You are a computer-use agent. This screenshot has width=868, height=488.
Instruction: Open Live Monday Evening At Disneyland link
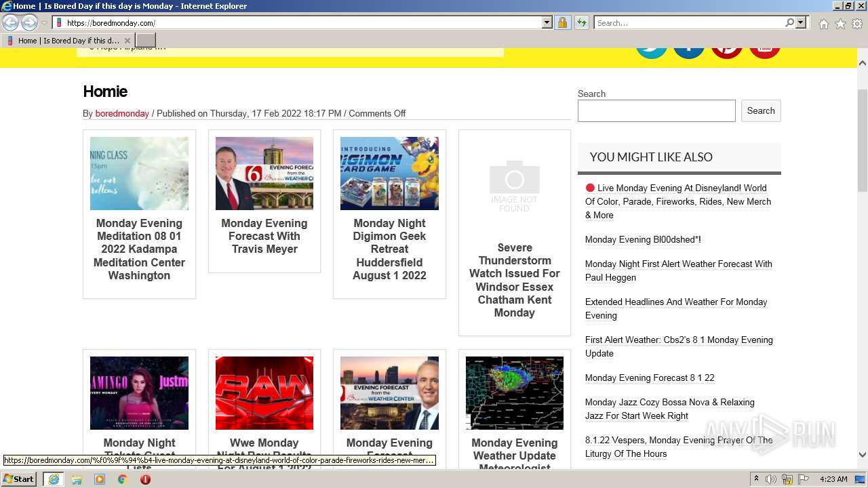(678, 201)
